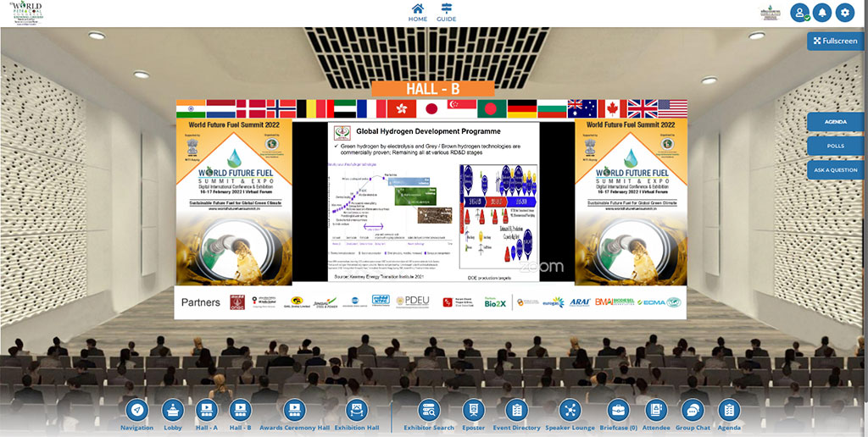Click the 'Partners' label text

[x=200, y=302]
